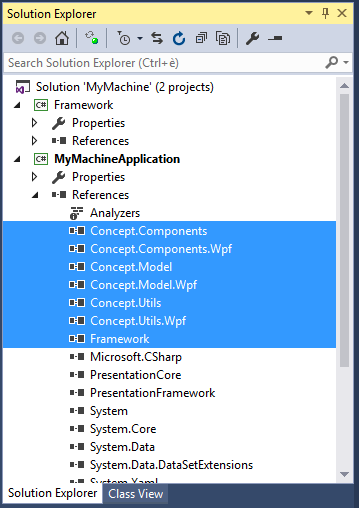This screenshot has height=508, width=360.
Task: Toggle Show All Files icon
Action: (x=223, y=38)
